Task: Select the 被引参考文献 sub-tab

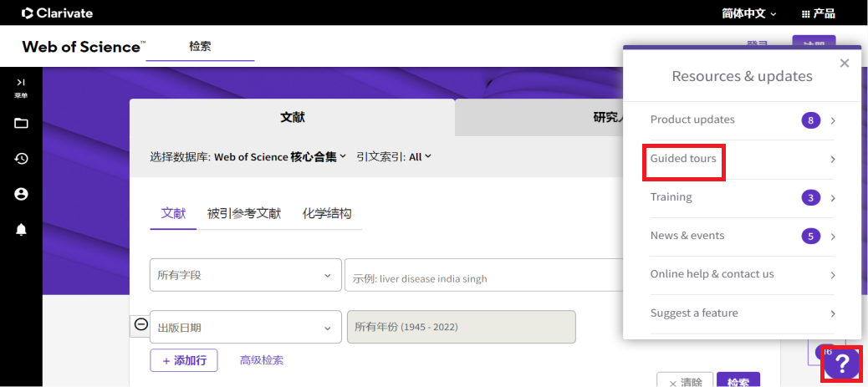Action: click(244, 214)
